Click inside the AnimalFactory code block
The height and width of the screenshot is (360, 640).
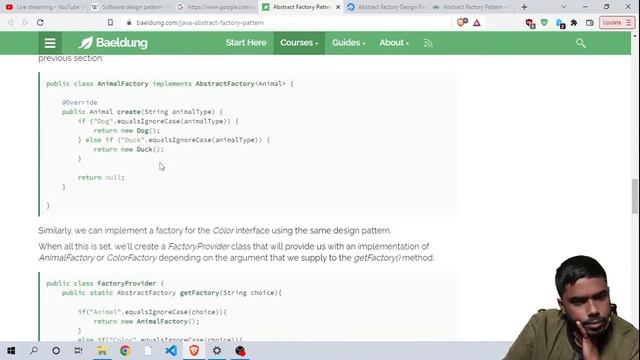pos(248,144)
